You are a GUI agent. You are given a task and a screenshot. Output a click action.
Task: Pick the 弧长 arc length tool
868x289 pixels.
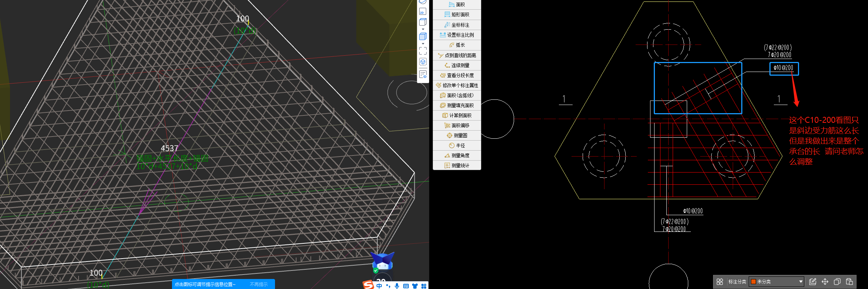457,45
